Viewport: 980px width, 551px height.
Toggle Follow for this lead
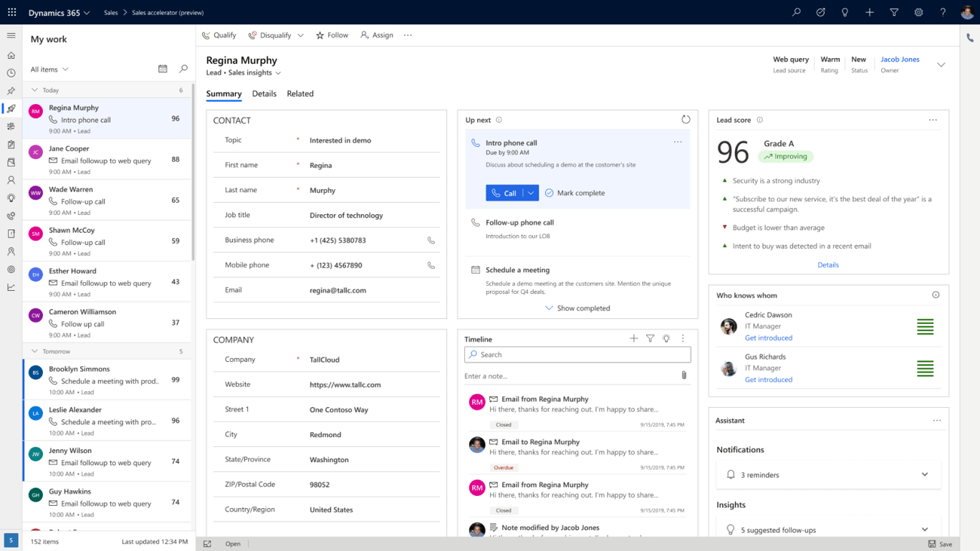[x=332, y=34]
